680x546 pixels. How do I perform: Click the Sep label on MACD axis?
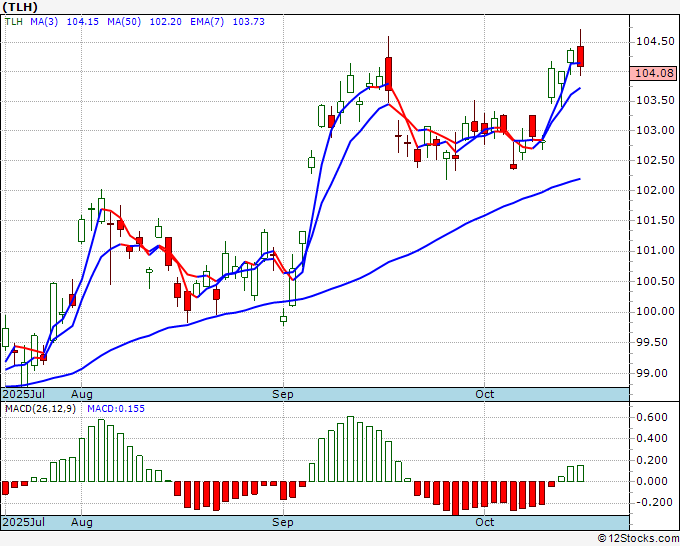tap(283, 522)
